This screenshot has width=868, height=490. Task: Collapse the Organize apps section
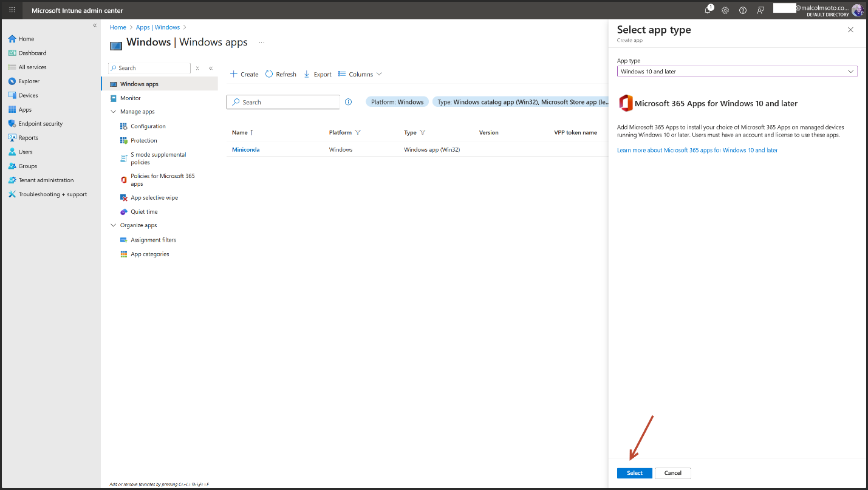point(113,225)
